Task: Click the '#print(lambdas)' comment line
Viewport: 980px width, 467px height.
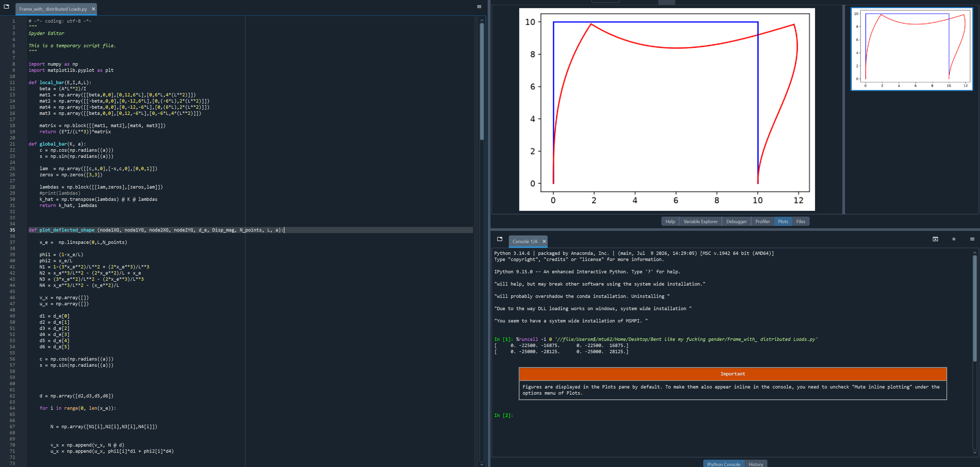Action: (60, 193)
